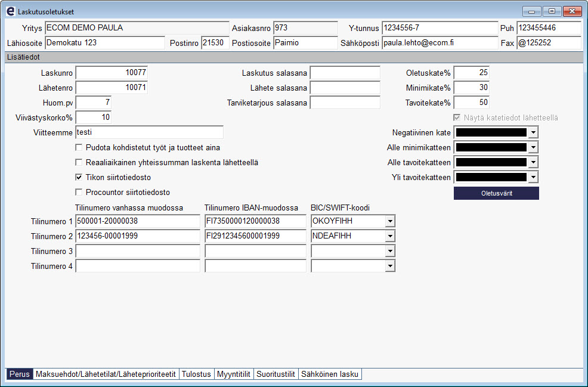This screenshot has width=588, height=387.
Task: Switch to Sähköinen lasku tab
Action: pos(330,374)
